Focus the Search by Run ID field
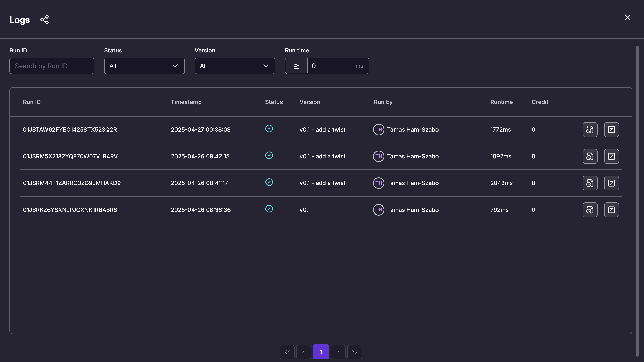The width and height of the screenshot is (644, 362). click(52, 66)
